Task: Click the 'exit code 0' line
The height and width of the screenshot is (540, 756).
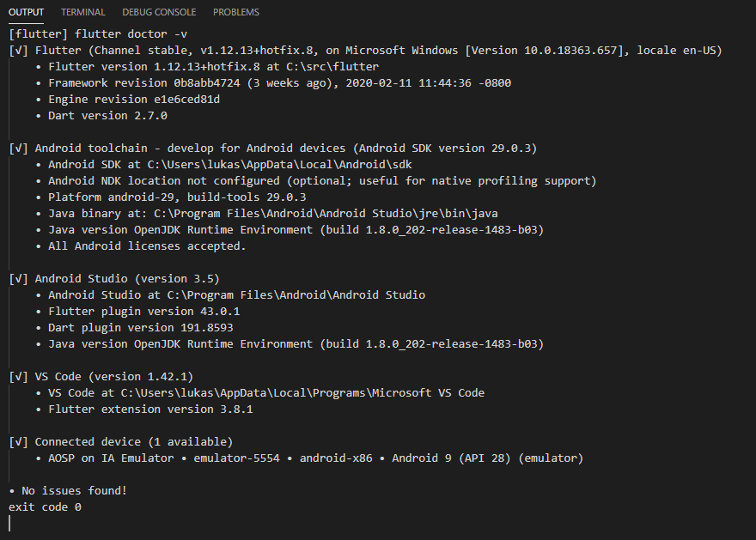Action: coord(45,507)
